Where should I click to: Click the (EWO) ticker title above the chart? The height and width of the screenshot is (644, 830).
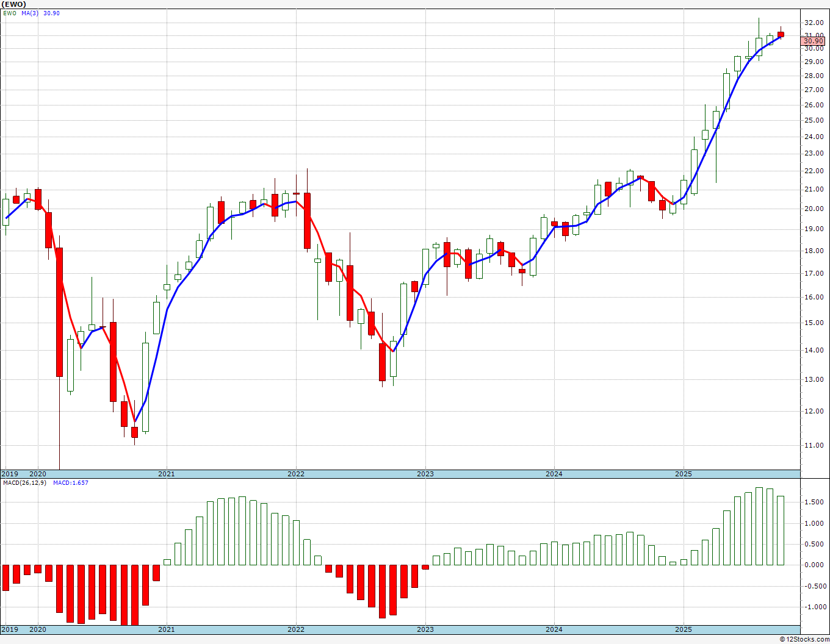(14, 4)
